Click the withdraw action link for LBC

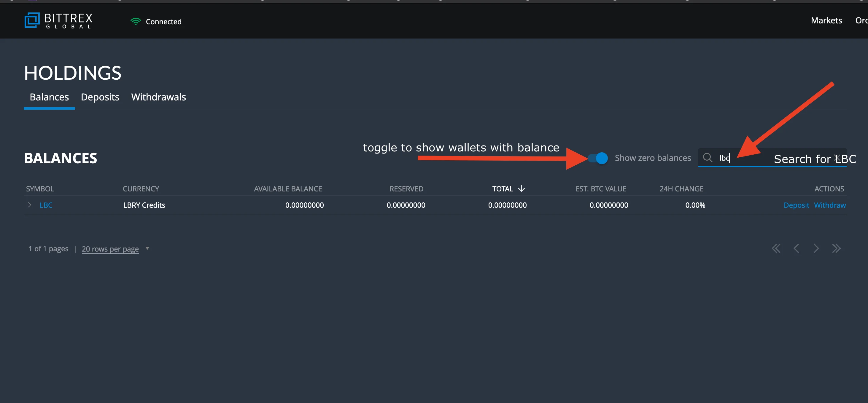click(830, 205)
